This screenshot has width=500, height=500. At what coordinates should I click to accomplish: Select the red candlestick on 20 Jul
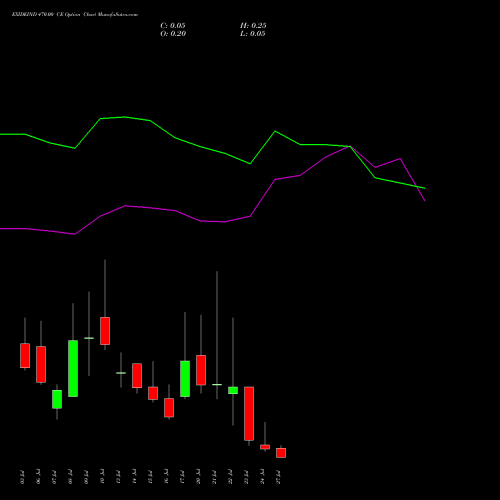201,370
